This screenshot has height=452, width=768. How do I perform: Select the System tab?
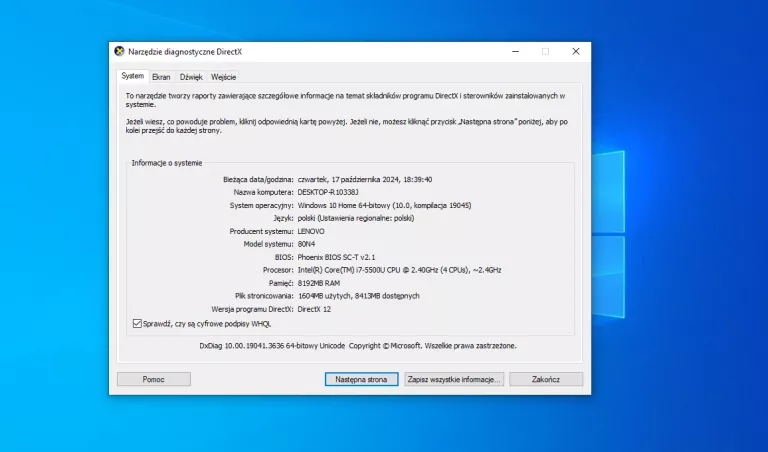[x=133, y=76]
